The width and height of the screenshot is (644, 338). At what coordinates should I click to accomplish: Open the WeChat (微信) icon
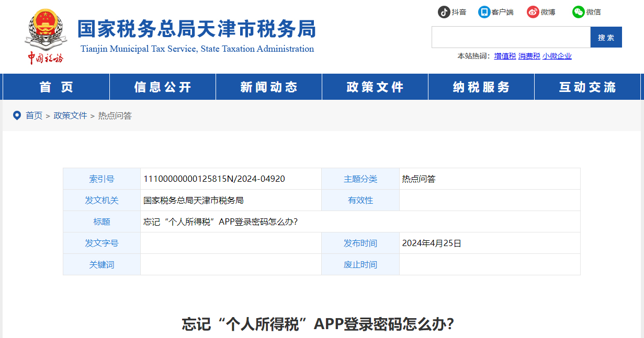(578, 12)
